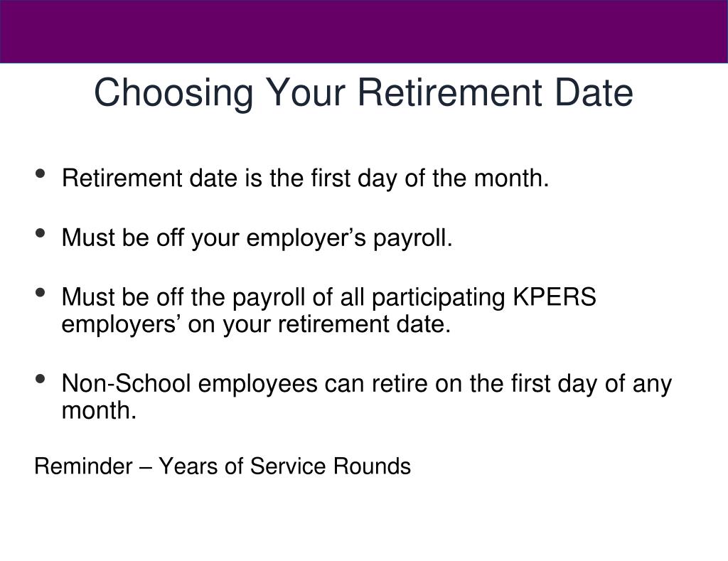Viewport: 728px width, 561px height.
Task: Click the bullet dot before Retirement date
Action: pyautogui.click(x=41, y=173)
